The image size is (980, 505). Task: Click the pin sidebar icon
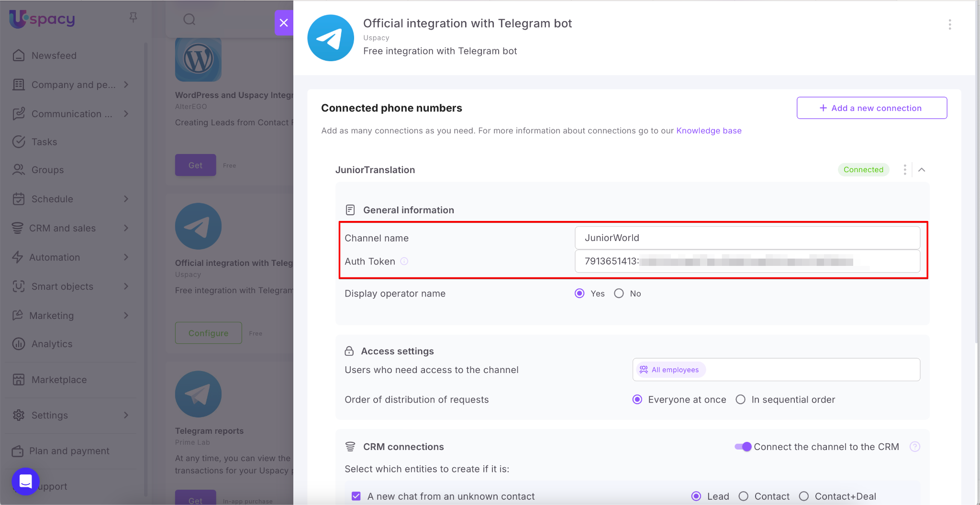click(x=134, y=18)
